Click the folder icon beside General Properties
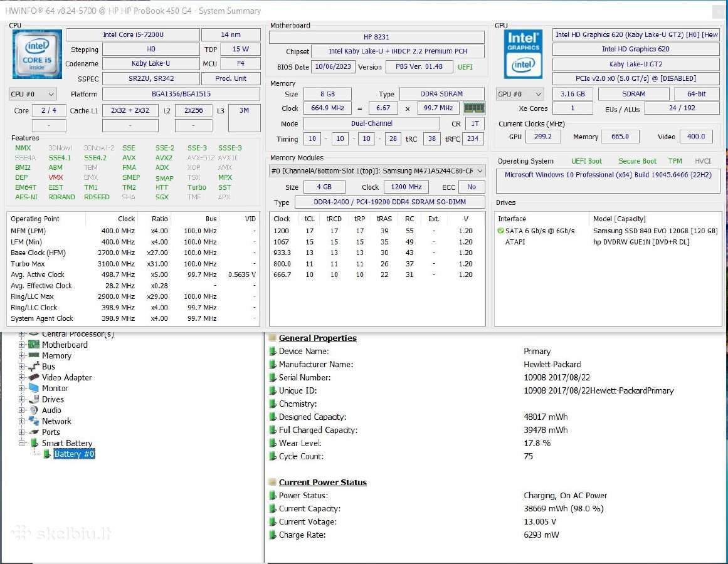This screenshot has width=728, height=564. pos(273,338)
